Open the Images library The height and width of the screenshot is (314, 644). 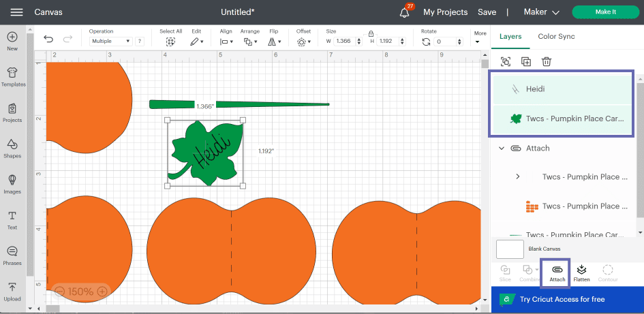12,185
